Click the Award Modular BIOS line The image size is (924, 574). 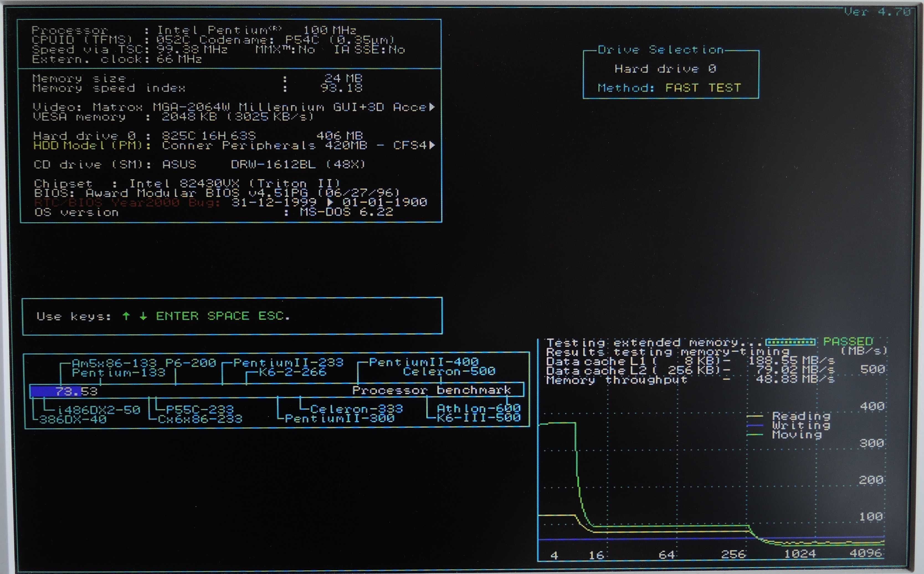click(217, 193)
